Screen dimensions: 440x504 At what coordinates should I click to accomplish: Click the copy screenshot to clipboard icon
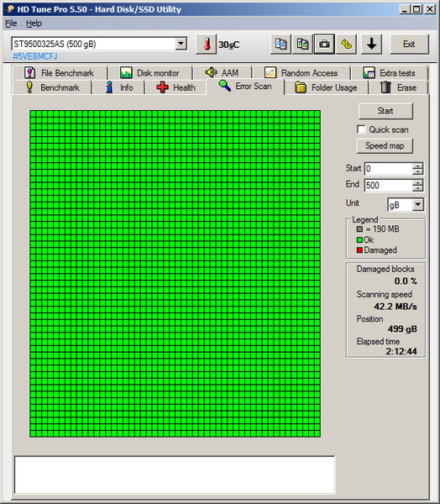pos(302,44)
